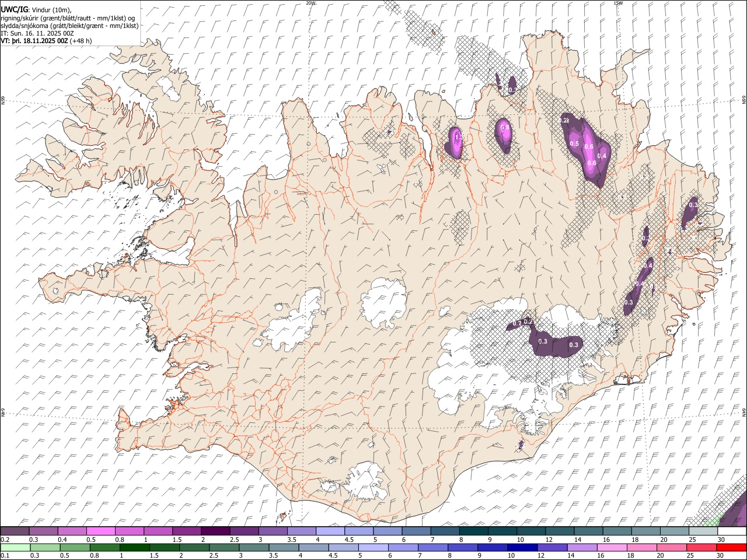The image size is (747, 560).
Task: Choose violet rain swatch labelled 12
Action: pos(553,547)
